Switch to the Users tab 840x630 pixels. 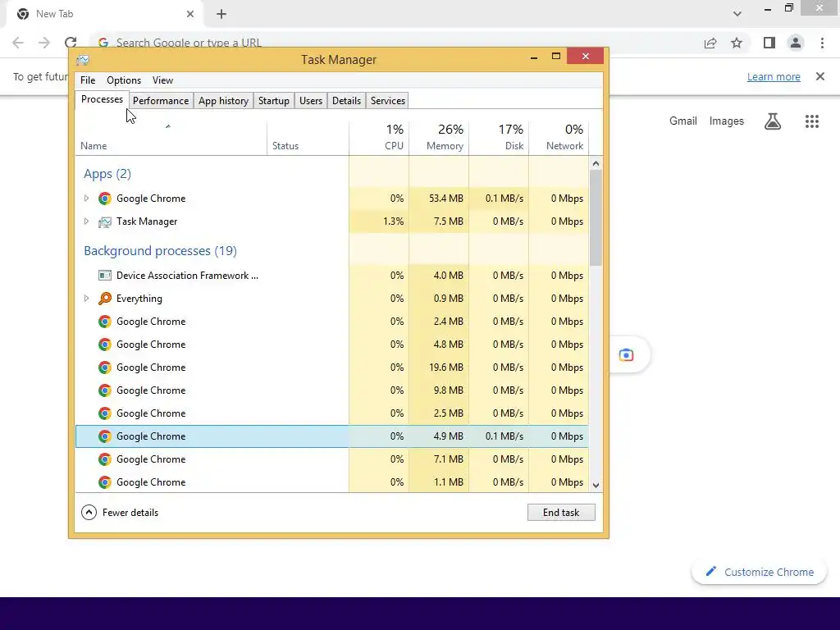click(x=311, y=101)
